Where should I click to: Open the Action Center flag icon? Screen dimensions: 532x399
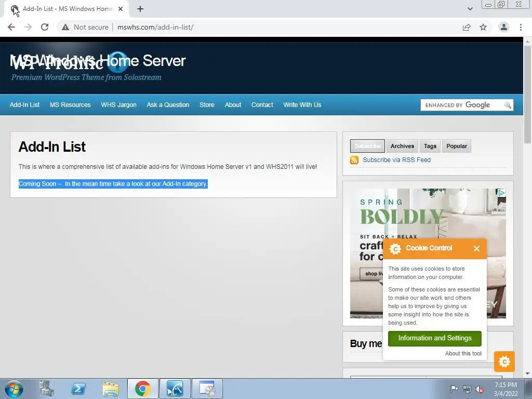coord(454,389)
